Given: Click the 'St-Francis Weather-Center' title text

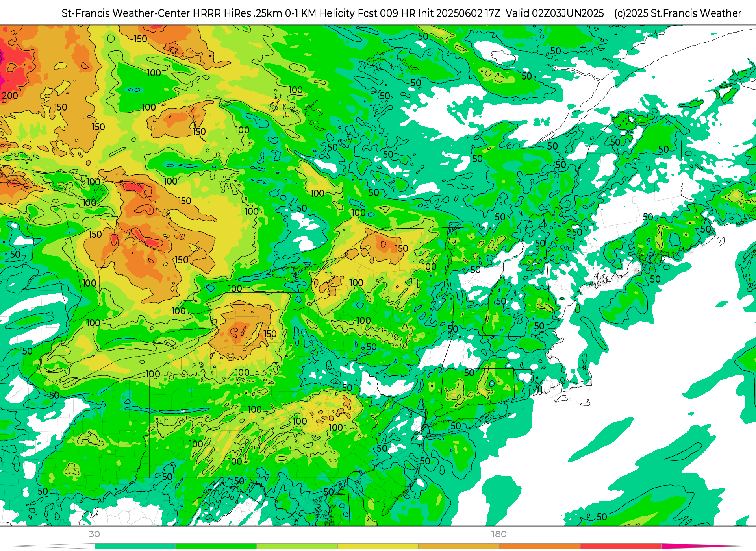Looking at the screenshot, I should (126, 13).
